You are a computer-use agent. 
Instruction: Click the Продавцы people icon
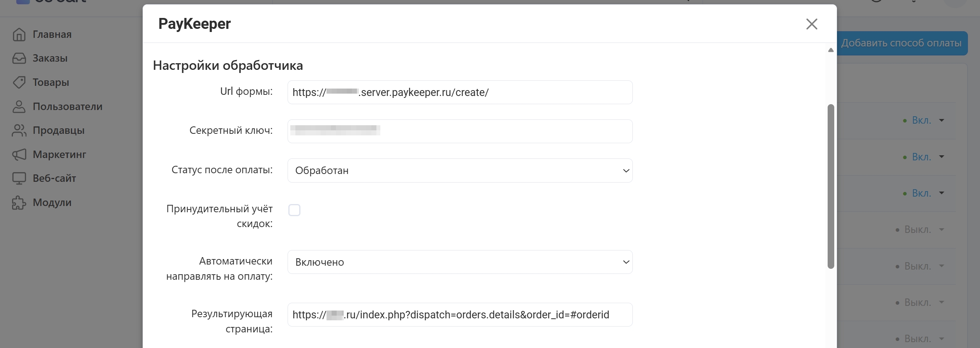(19, 131)
